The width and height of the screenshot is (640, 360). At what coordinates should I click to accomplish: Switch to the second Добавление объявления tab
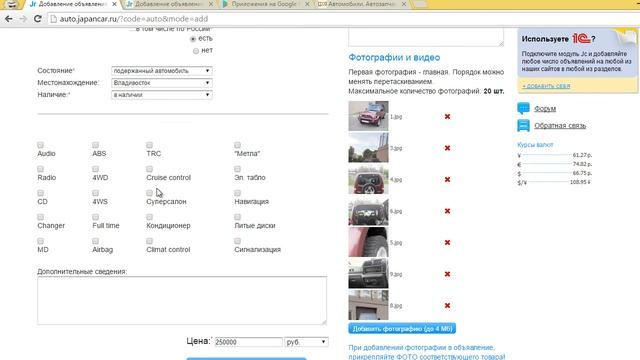coord(168,4)
